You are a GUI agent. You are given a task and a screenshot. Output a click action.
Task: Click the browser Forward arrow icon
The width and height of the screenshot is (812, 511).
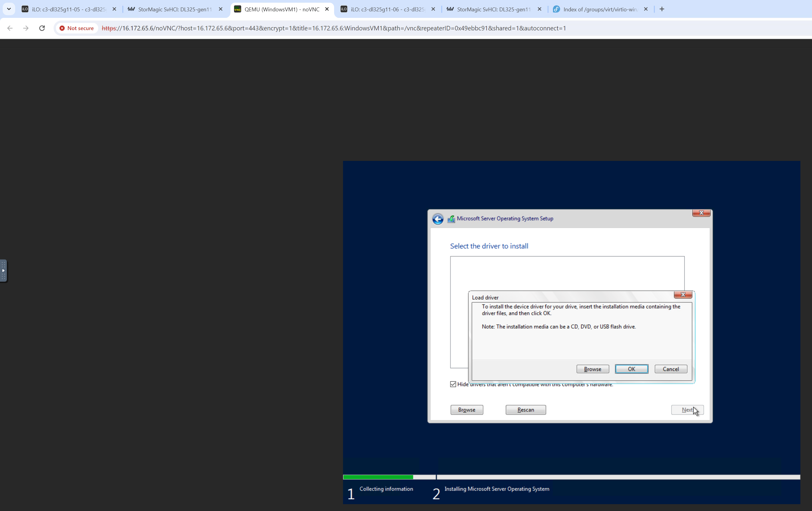[x=26, y=28]
